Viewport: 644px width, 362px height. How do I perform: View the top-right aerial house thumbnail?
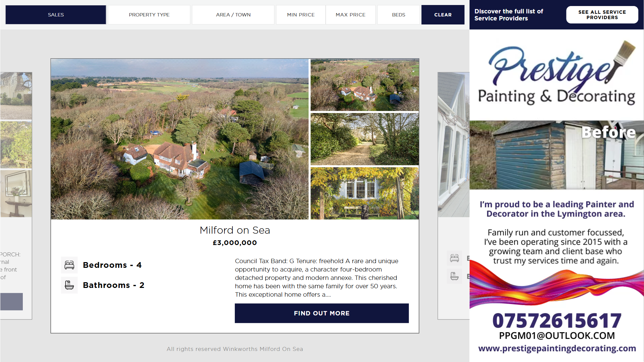click(x=365, y=85)
